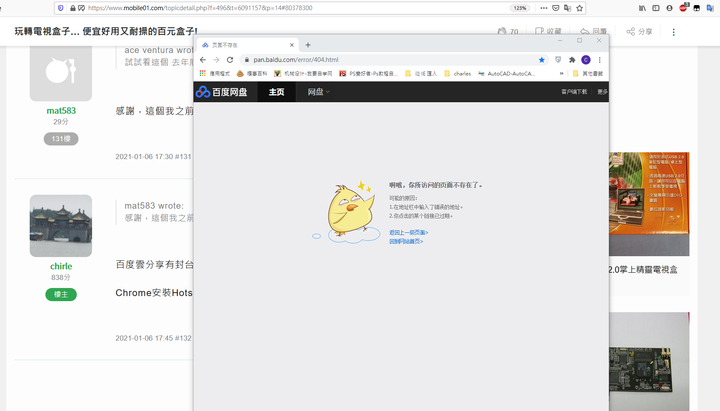Open mat583 user profile link
Viewport: 720px width, 411px height.
pos(61,111)
